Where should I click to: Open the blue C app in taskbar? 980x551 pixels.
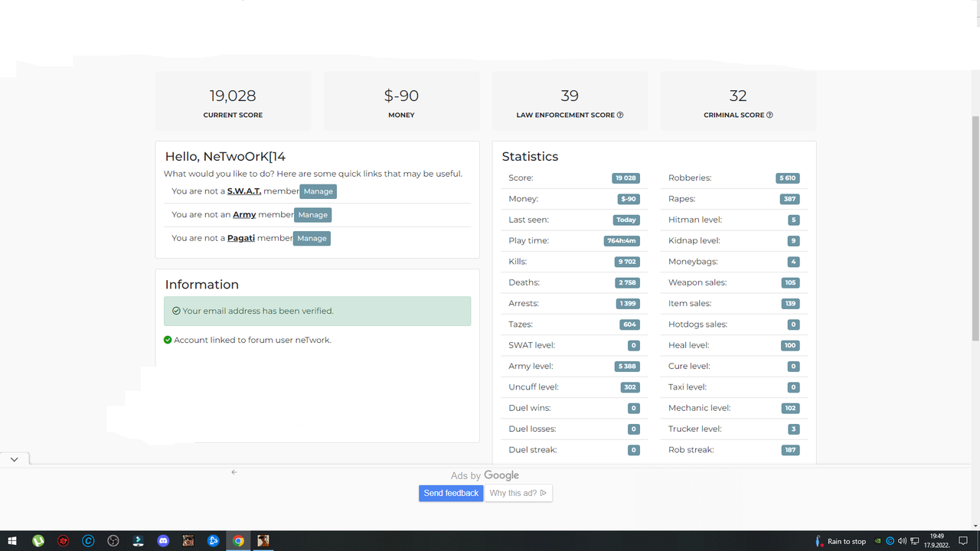coord(88,541)
